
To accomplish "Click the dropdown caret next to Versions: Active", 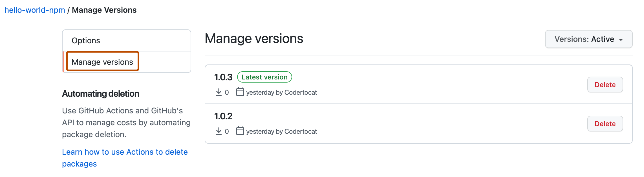I will (621, 39).
